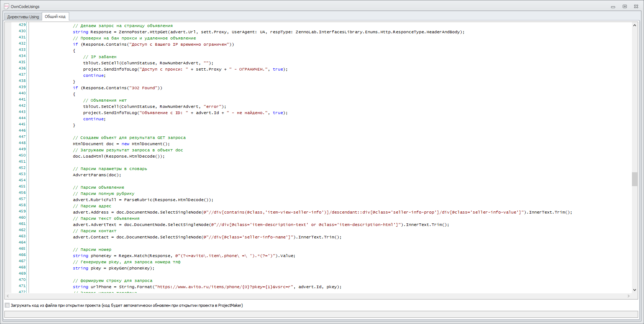The width and height of the screenshot is (644, 324).
Task: Click the 'string urlPhone = String.Format' line
Action: coord(207,287)
